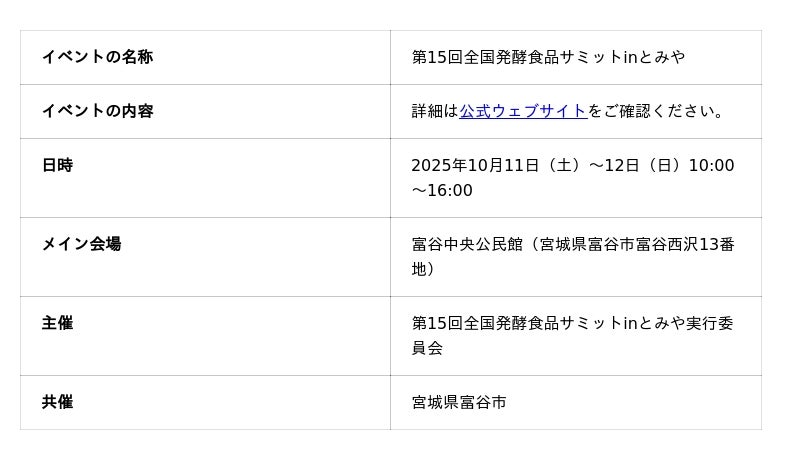Click the 共催 header cell

click(57, 402)
